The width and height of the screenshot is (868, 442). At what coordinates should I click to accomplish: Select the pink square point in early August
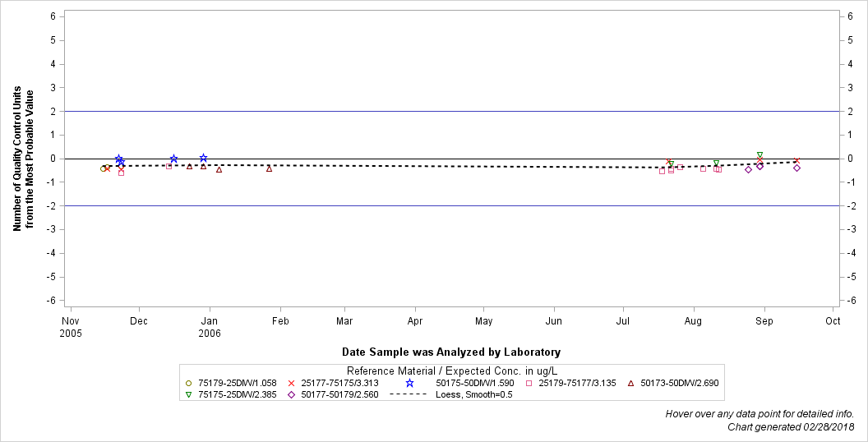click(704, 168)
